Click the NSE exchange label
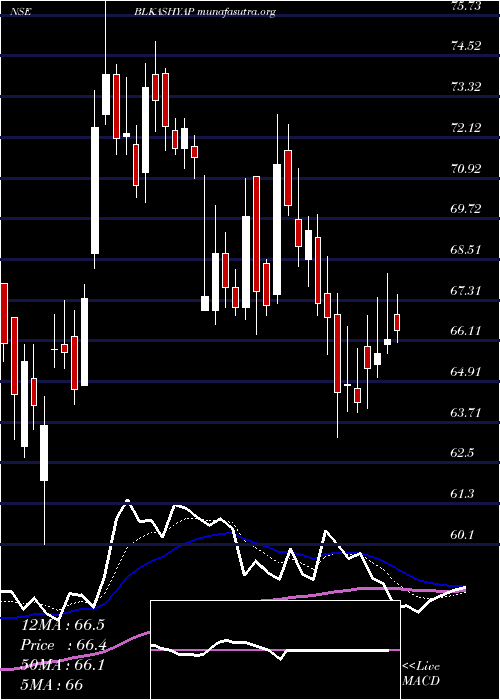Image resolution: width=500 pixels, height=700 pixels. 20,12
